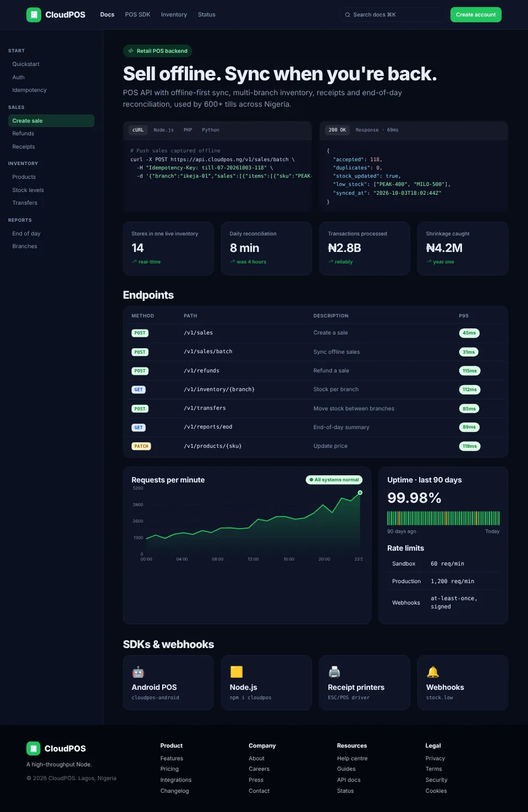Click the 200 OK response tab
Screen dimensions: 528x812
[337, 130]
